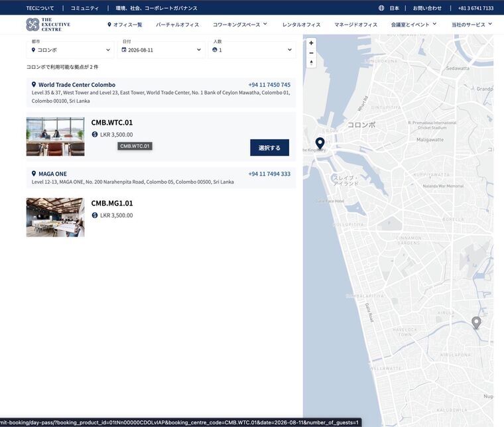Image resolution: width=504 pixels, height=427 pixels.
Task: Click price icon for CMB.MG1.01
Action: click(94, 215)
